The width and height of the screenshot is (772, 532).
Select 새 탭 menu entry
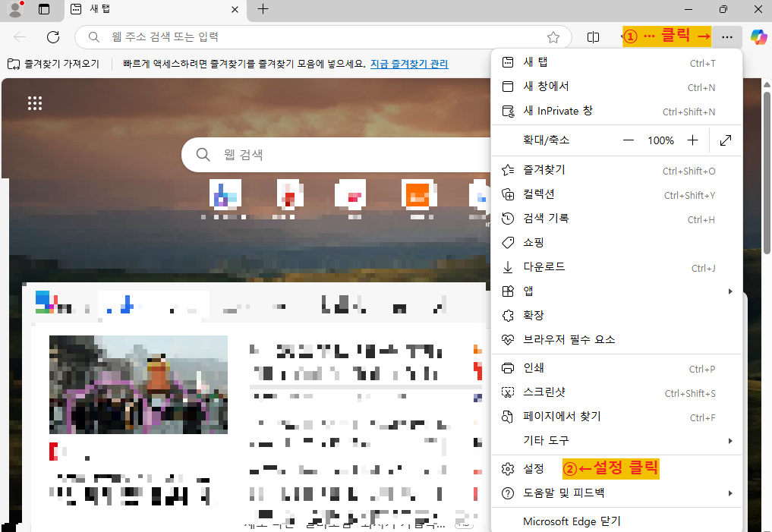[x=616, y=62]
